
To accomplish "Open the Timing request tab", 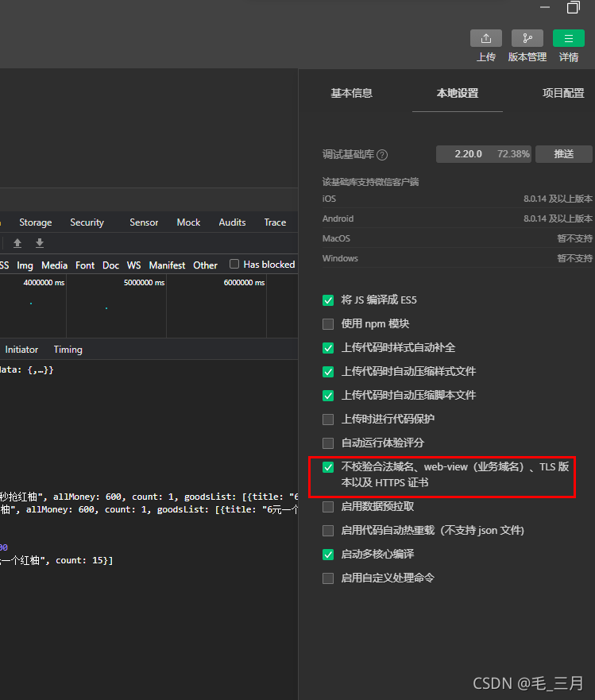I will [68, 350].
